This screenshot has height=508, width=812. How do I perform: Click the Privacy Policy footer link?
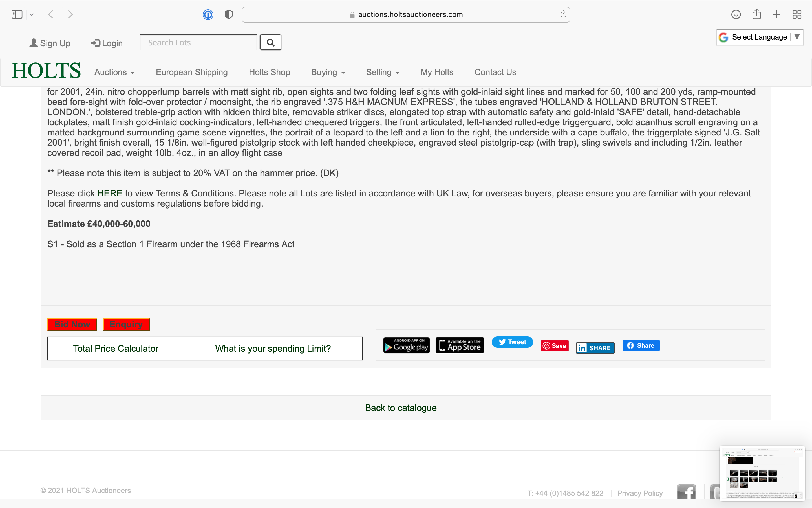(640, 493)
